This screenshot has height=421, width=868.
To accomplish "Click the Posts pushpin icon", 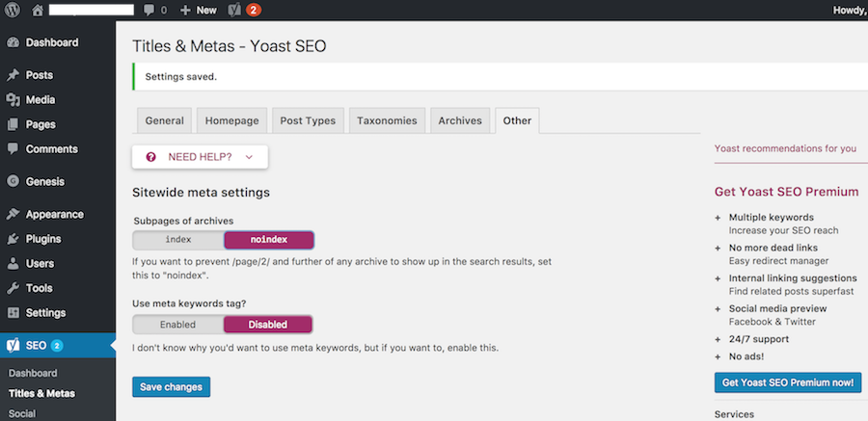I will (x=14, y=75).
